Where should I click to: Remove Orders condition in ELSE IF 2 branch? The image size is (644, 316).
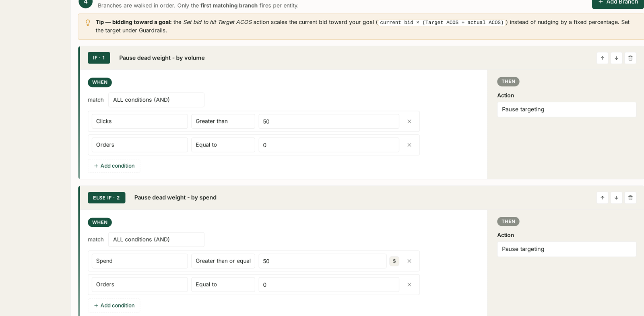click(x=409, y=285)
